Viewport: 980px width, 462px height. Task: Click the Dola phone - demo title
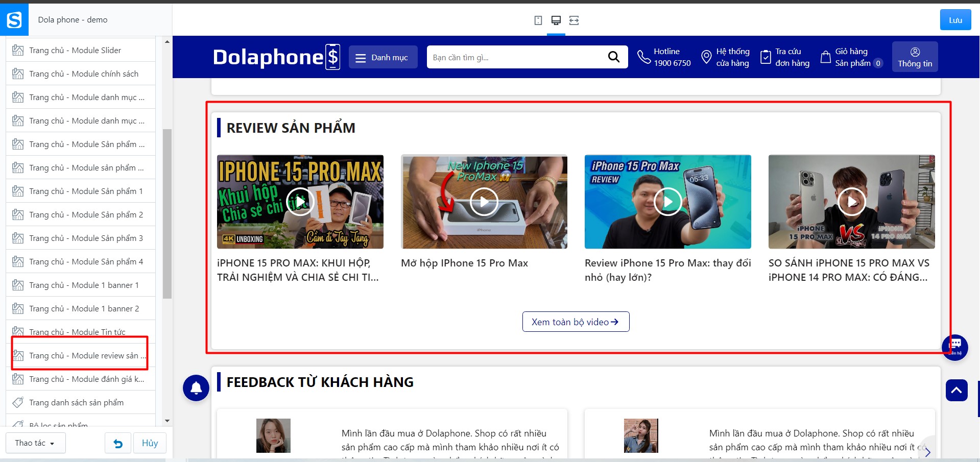coord(73,19)
